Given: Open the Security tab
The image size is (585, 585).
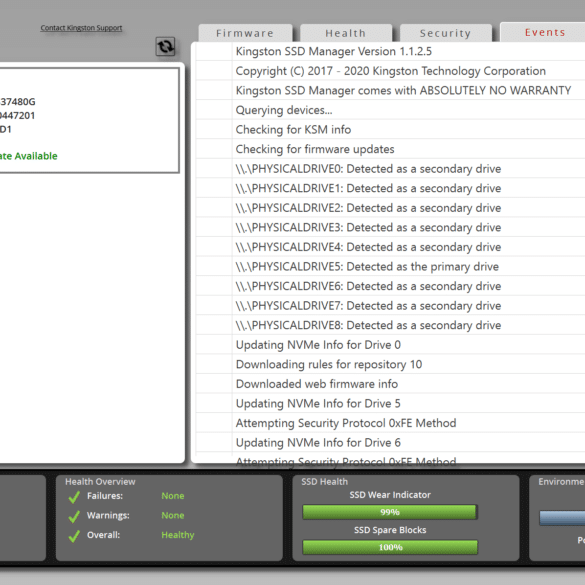Looking at the screenshot, I should [x=445, y=33].
